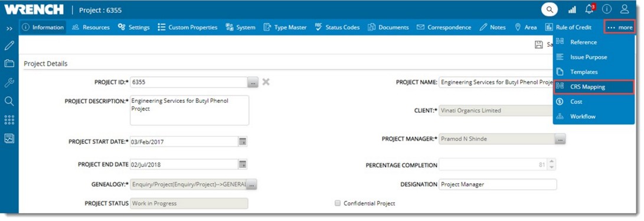Open the info circle icon in header
This screenshot has height=221, width=644.
coord(607,9)
